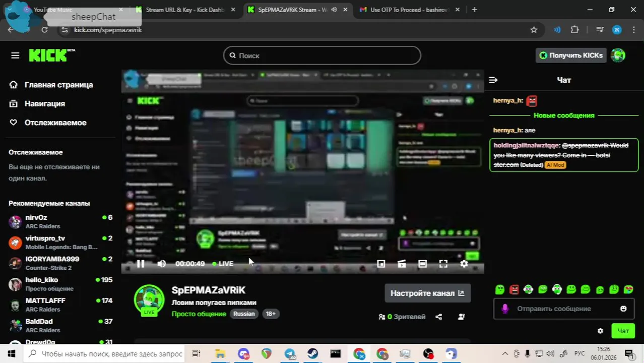Open a new browser tab

[x=474, y=10]
